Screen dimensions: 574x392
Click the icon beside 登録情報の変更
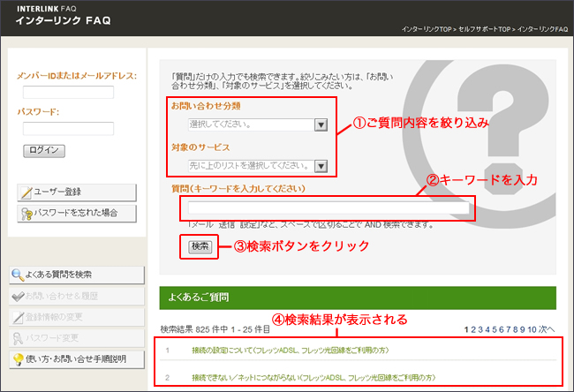(19, 317)
